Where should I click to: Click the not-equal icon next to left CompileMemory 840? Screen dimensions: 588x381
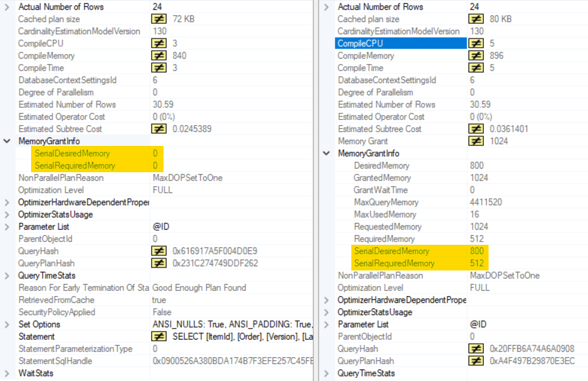point(159,56)
